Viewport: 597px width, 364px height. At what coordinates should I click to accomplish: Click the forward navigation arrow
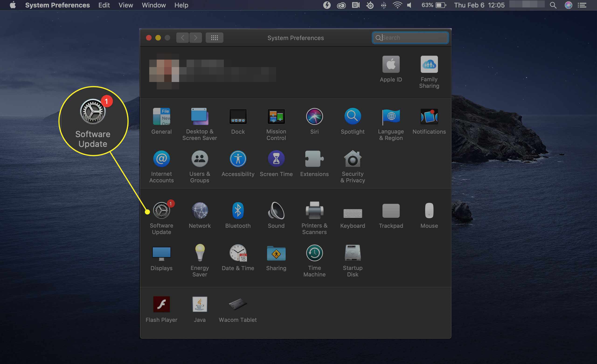pos(195,38)
